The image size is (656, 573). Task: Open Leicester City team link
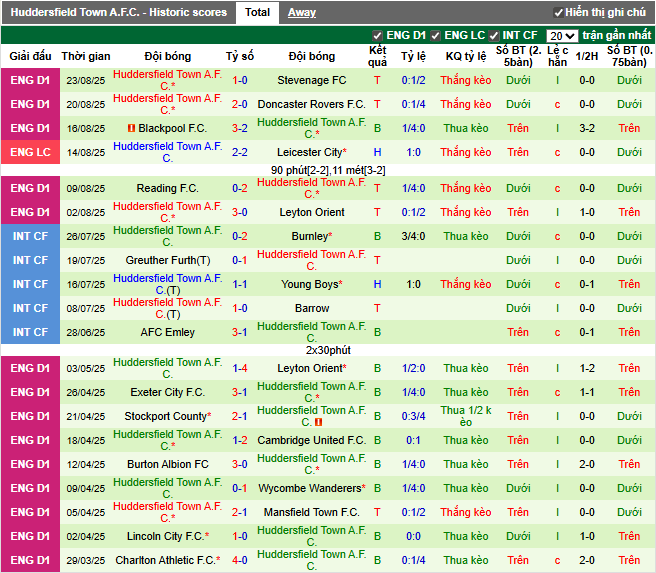tap(310, 152)
